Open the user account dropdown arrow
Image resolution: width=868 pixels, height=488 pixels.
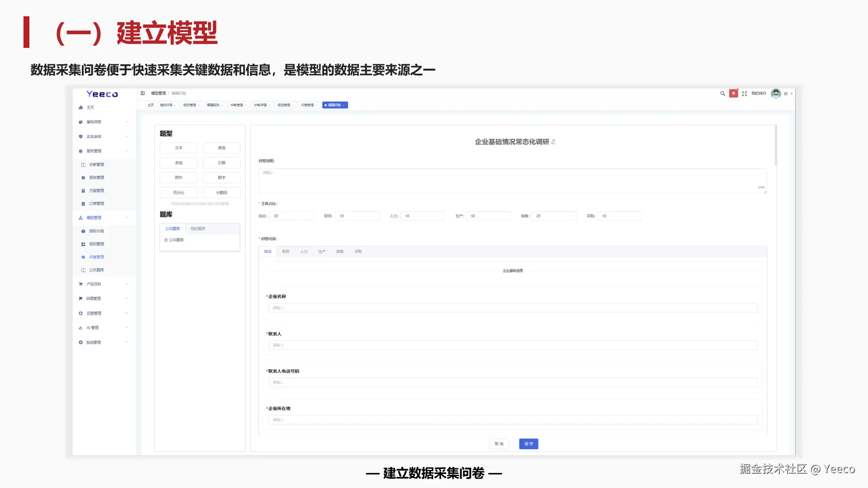point(792,94)
